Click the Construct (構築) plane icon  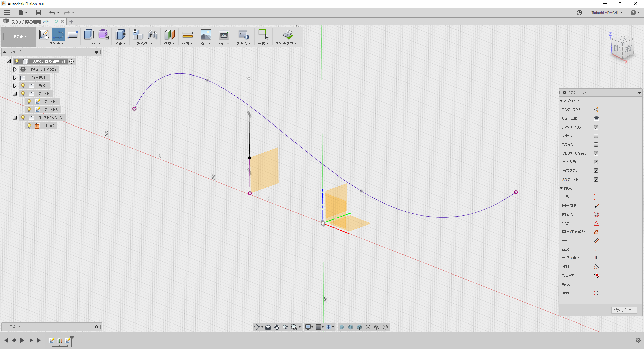(169, 34)
